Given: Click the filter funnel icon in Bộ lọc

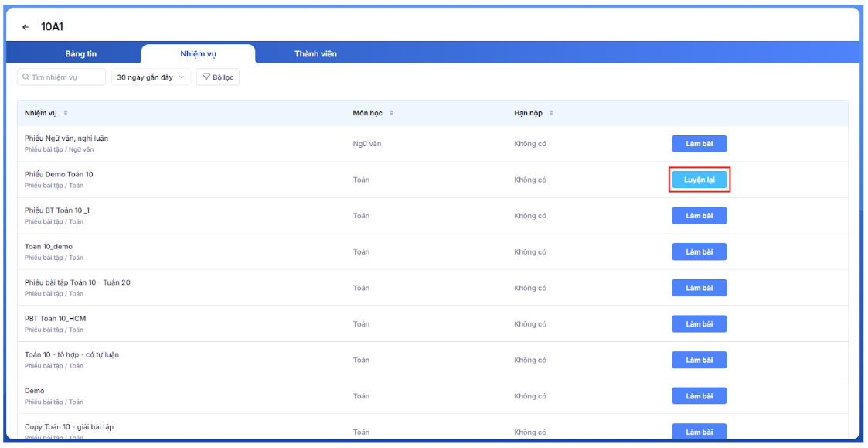Looking at the screenshot, I should coord(206,77).
